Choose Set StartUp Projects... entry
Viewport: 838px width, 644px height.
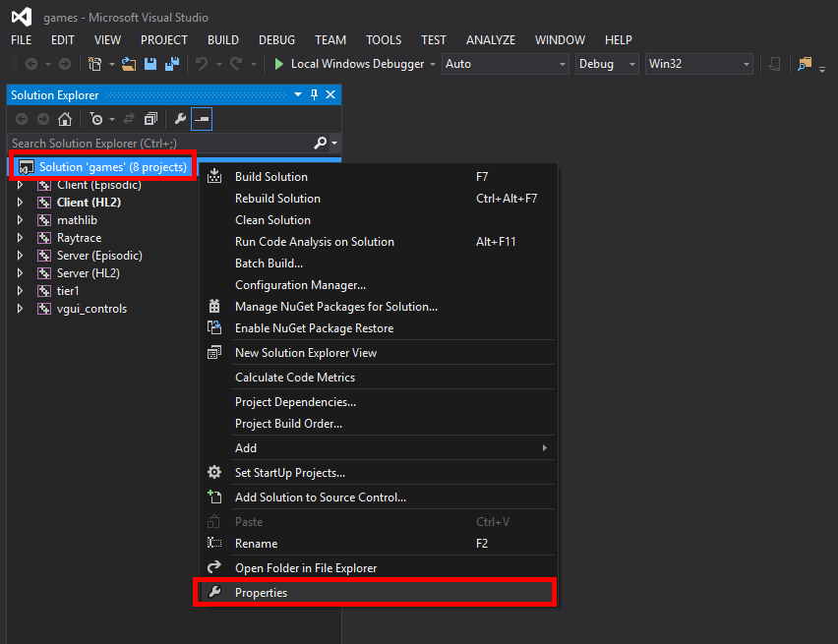pyautogui.click(x=378, y=473)
